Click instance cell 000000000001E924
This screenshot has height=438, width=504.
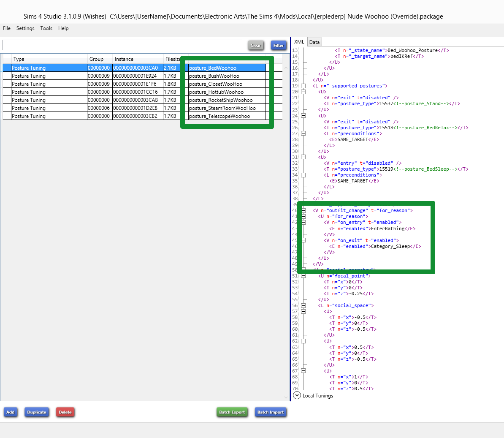(x=138, y=76)
